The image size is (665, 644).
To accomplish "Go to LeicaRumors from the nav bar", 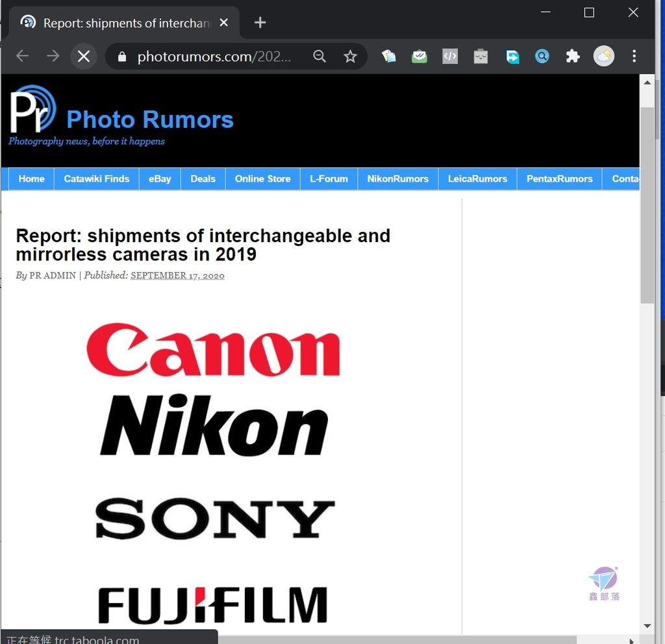I will tap(477, 179).
